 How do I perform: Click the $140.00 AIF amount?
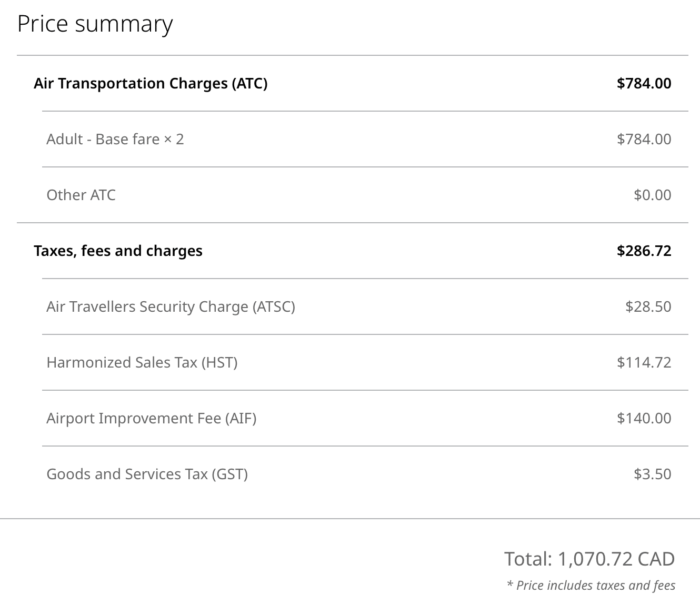(x=644, y=419)
